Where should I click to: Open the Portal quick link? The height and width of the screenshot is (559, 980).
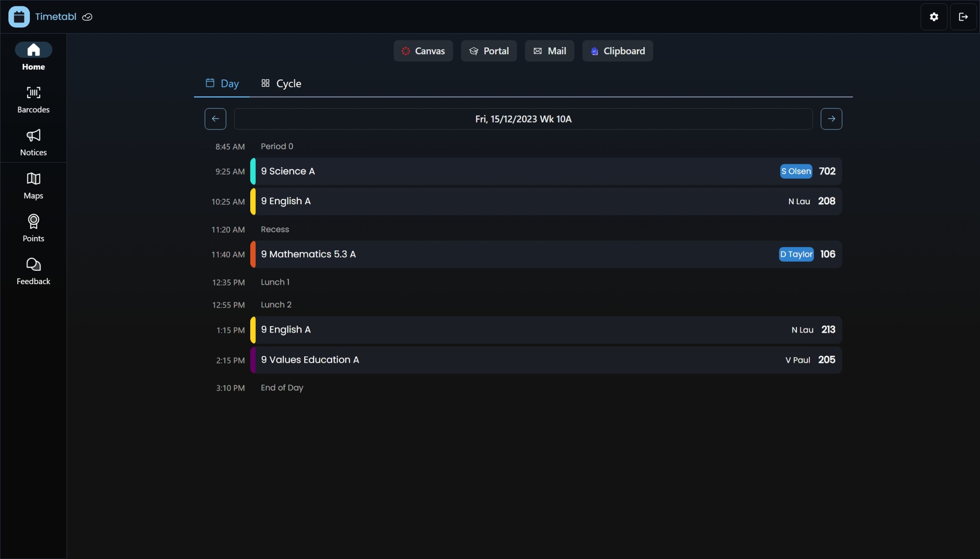pos(489,50)
